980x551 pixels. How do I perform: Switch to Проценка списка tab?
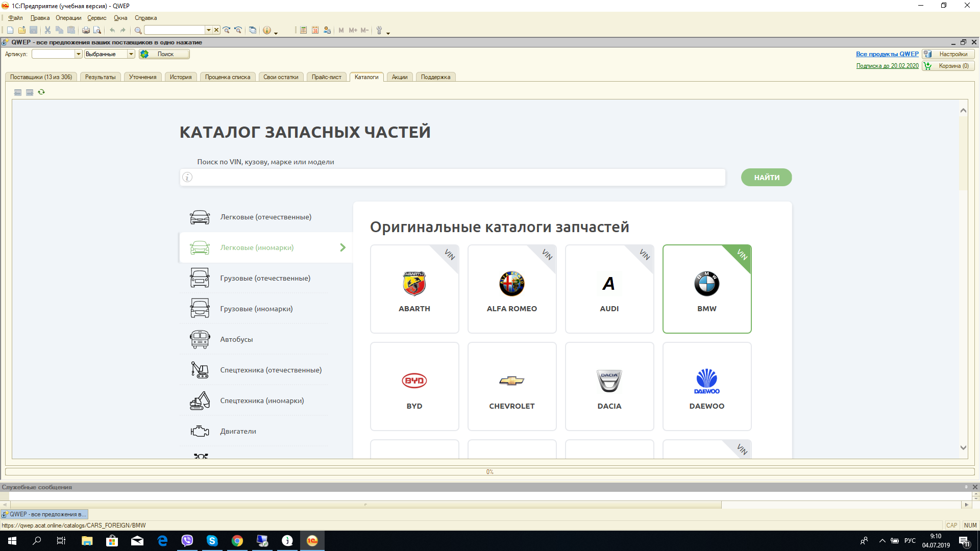[x=228, y=77]
